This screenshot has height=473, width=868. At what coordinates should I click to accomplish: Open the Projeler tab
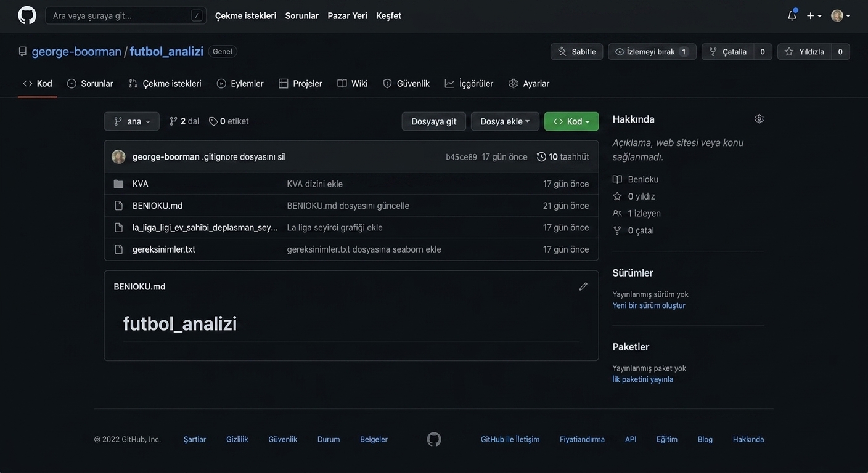(301, 83)
